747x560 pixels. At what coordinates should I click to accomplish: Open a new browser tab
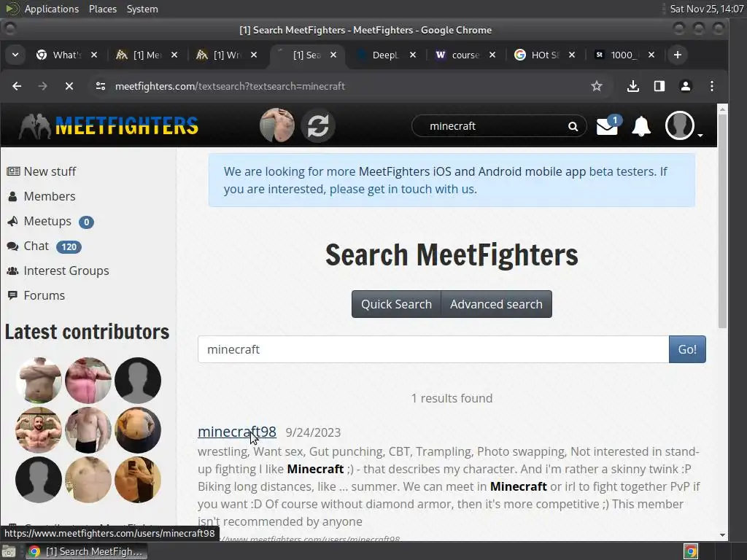pyautogui.click(x=678, y=55)
